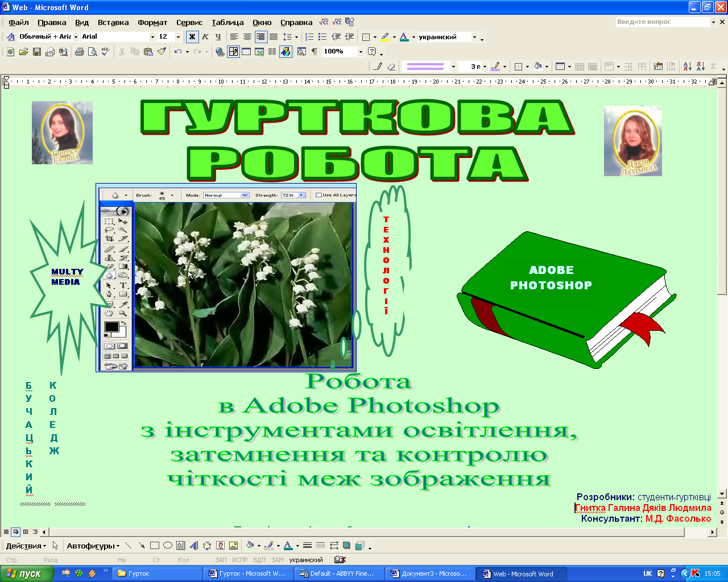Screen dimensions: 728x582
Task: Click the decrease indent icon
Action: [336, 36]
